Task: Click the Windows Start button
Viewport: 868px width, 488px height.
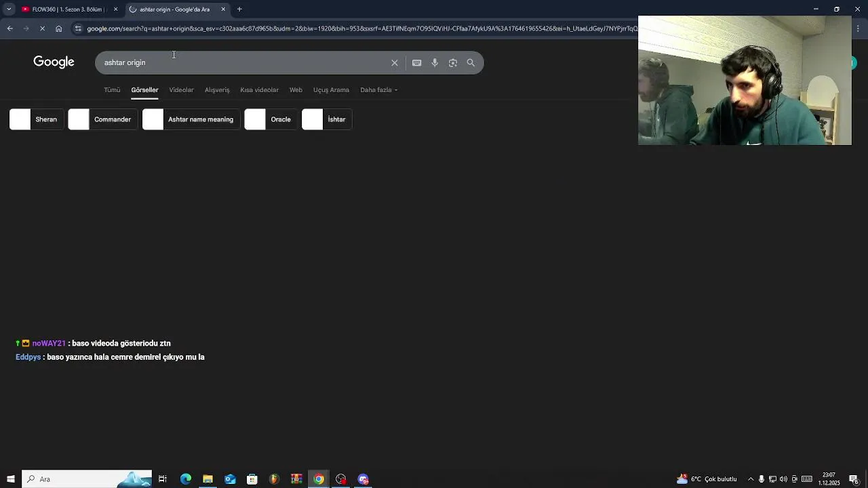Action: [x=11, y=479]
